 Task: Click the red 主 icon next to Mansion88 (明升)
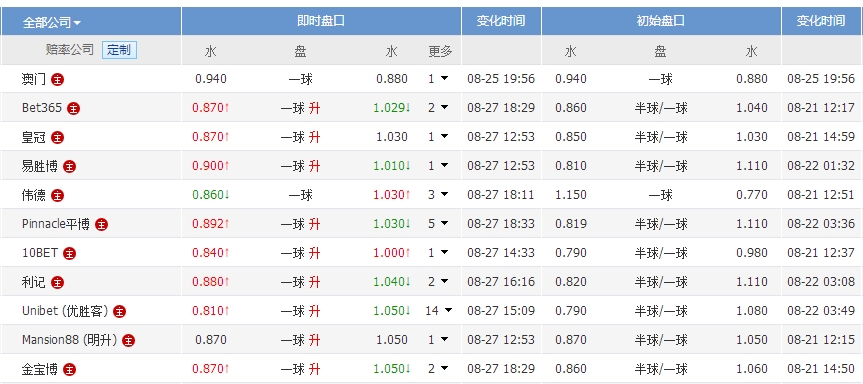tap(128, 341)
